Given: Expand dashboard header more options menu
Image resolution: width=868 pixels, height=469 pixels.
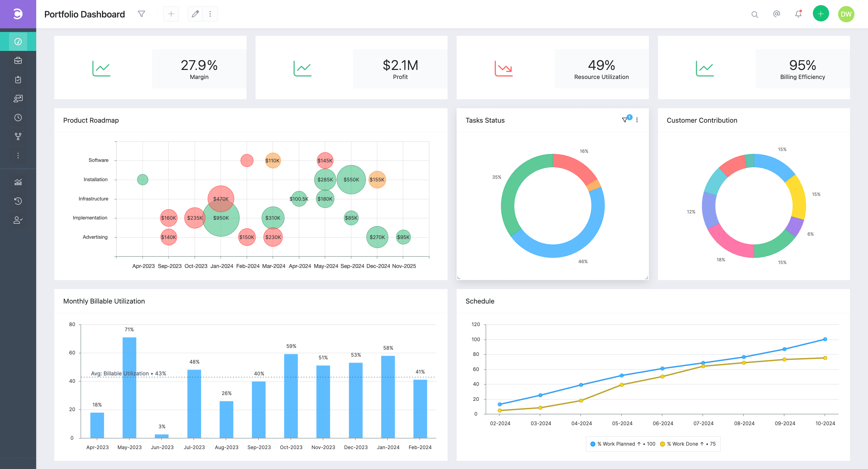Looking at the screenshot, I should click(x=210, y=14).
